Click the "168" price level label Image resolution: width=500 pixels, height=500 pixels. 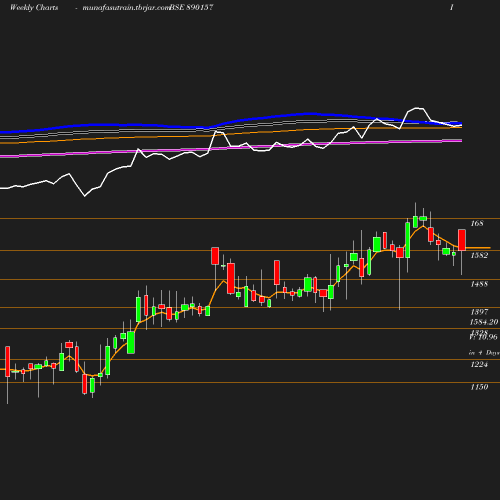(x=477, y=223)
